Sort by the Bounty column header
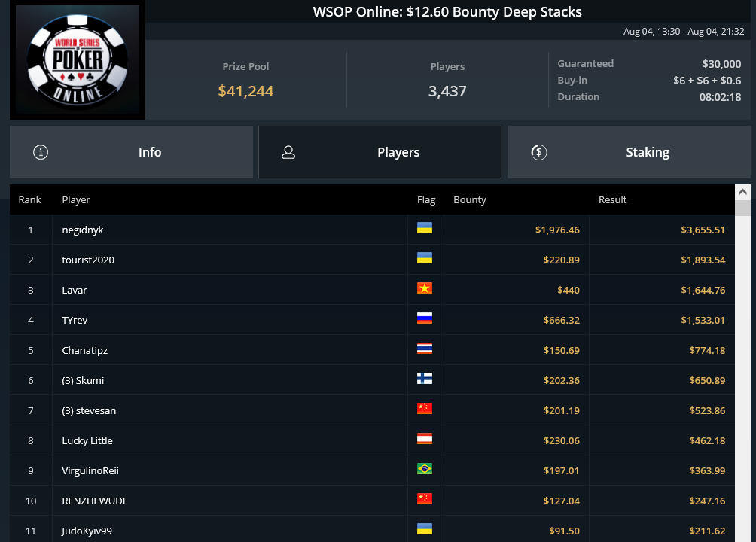756x542 pixels. [470, 199]
